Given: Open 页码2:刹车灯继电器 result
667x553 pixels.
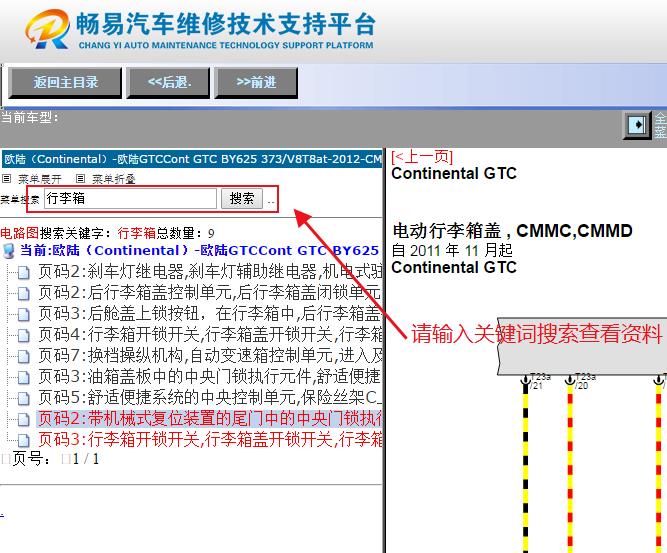Looking at the screenshot, I should click(210, 271).
